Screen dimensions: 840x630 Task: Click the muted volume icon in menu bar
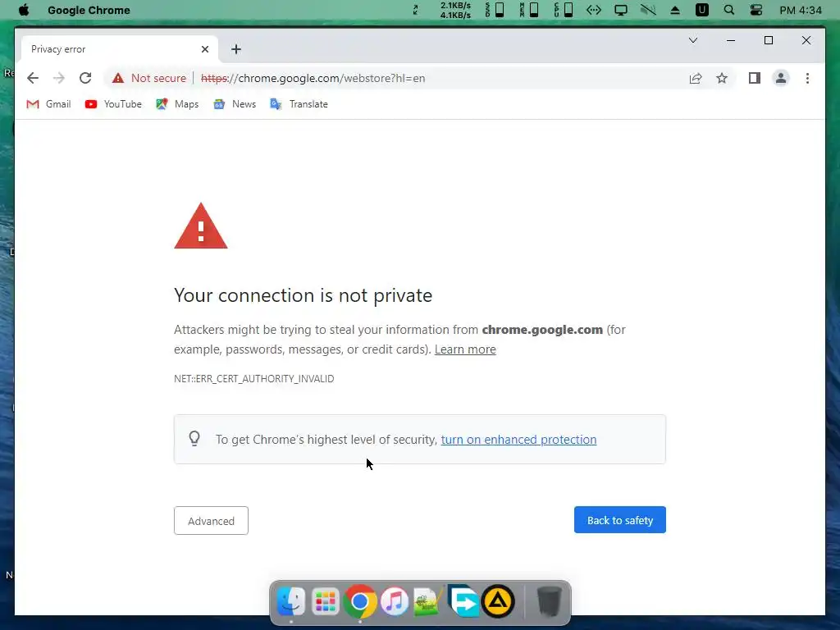coord(648,10)
